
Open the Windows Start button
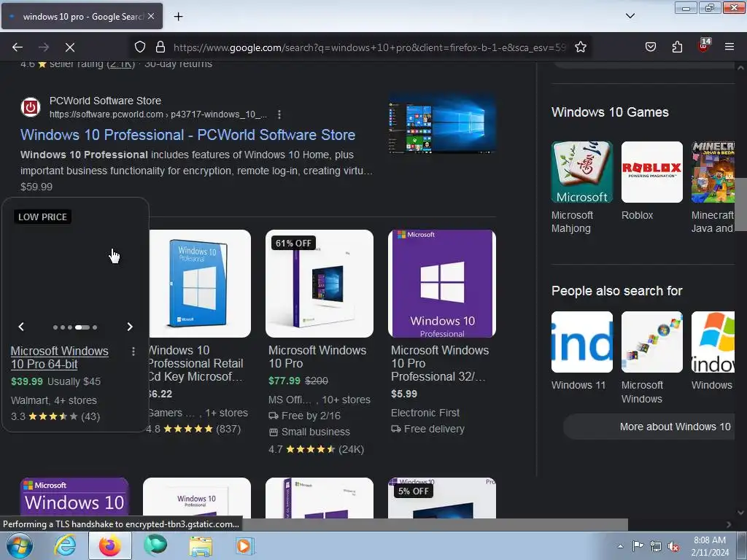19,545
